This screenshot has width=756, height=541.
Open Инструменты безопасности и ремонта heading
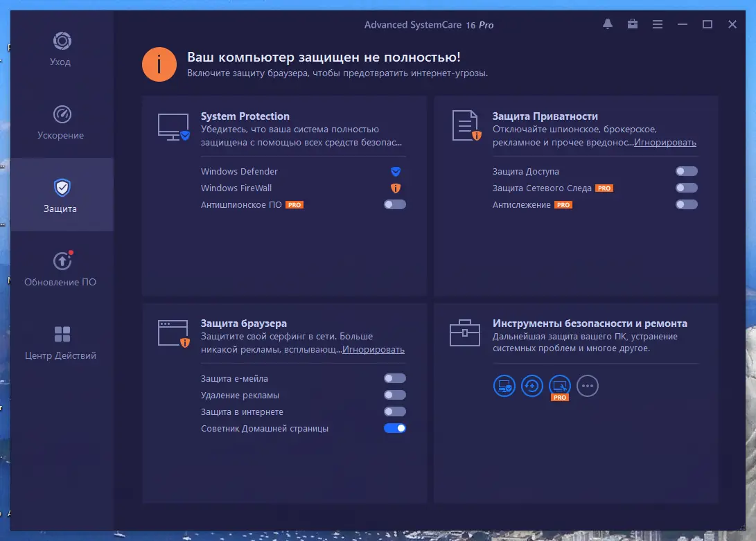590,323
